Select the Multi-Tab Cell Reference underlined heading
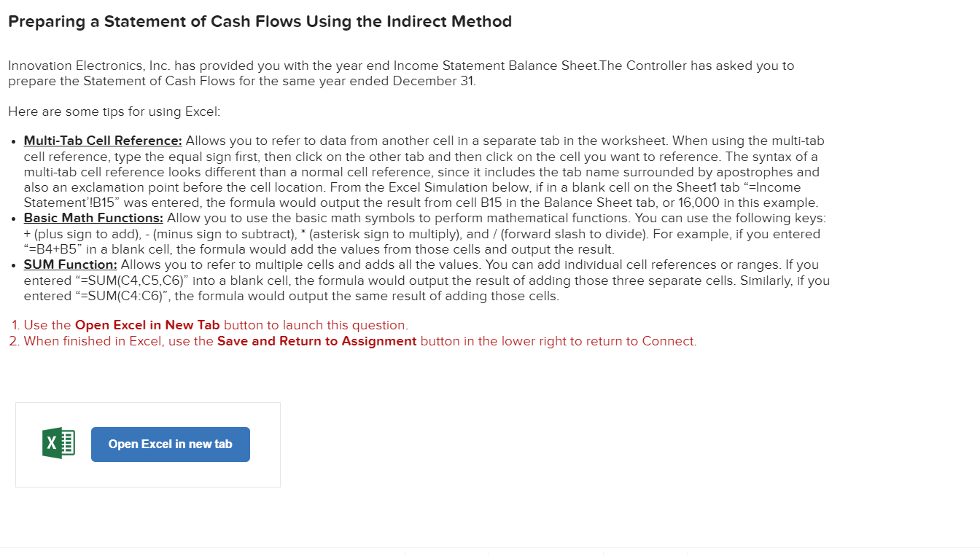The image size is (980, 556). [x=101, y=141]
